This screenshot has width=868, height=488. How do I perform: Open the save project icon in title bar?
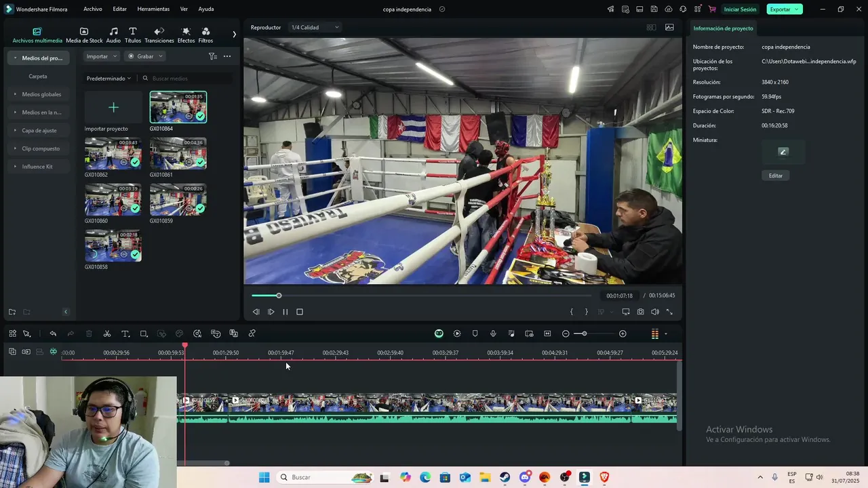coord(654,9)
